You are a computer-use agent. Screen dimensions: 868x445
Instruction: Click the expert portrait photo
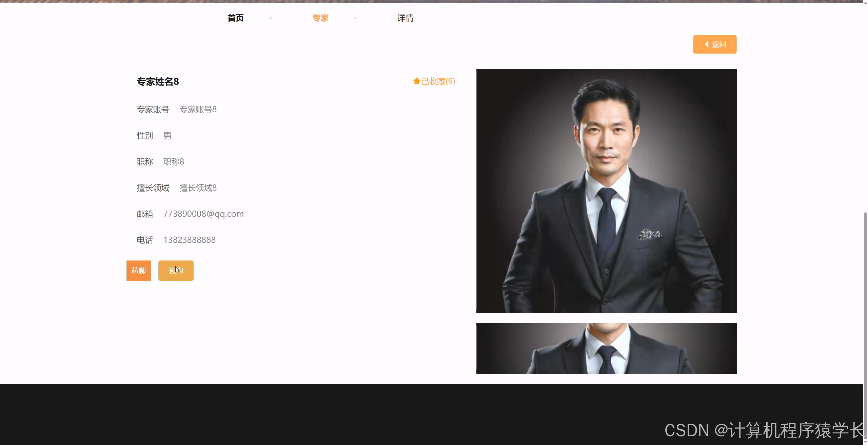point(606,191)
